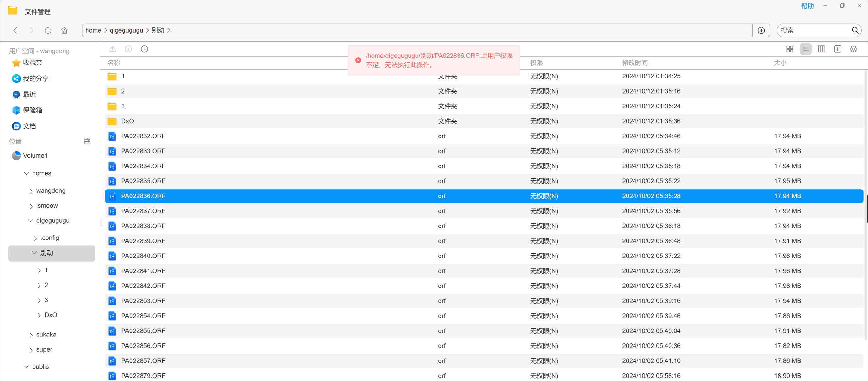
Task: Expand the wangdong tree node
Action: (31, 191)
